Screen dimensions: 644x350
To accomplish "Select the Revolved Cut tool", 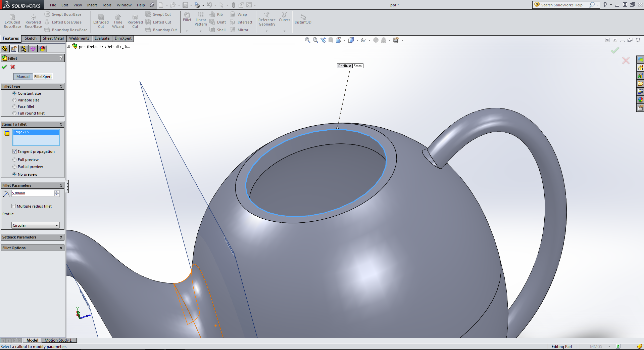I will click(135, 21).
